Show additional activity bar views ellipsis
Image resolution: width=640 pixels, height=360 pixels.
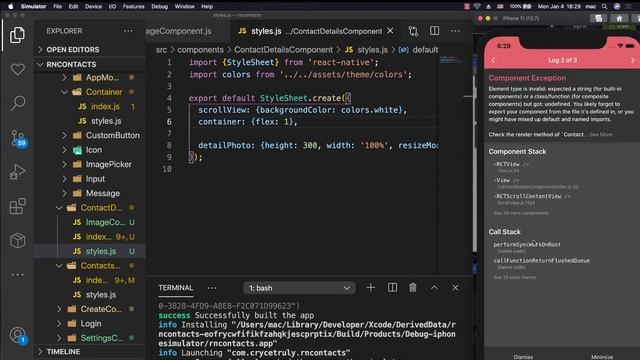click(x=17, y=275)
